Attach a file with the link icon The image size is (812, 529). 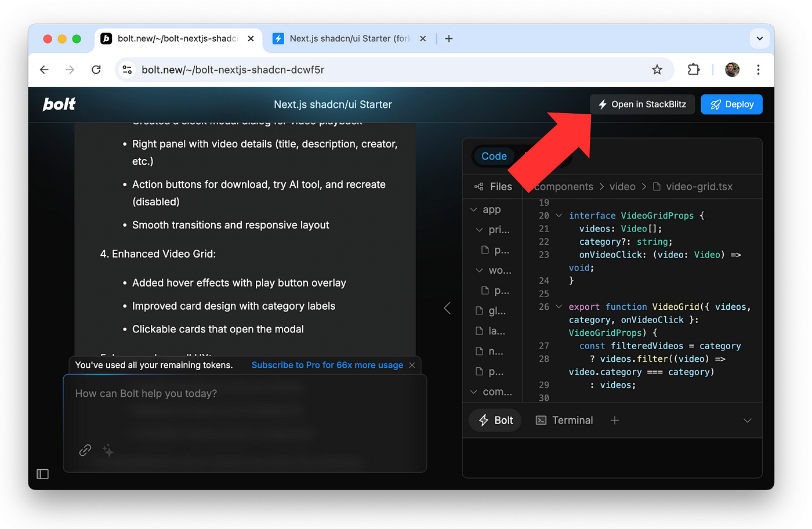coord(85,451)
